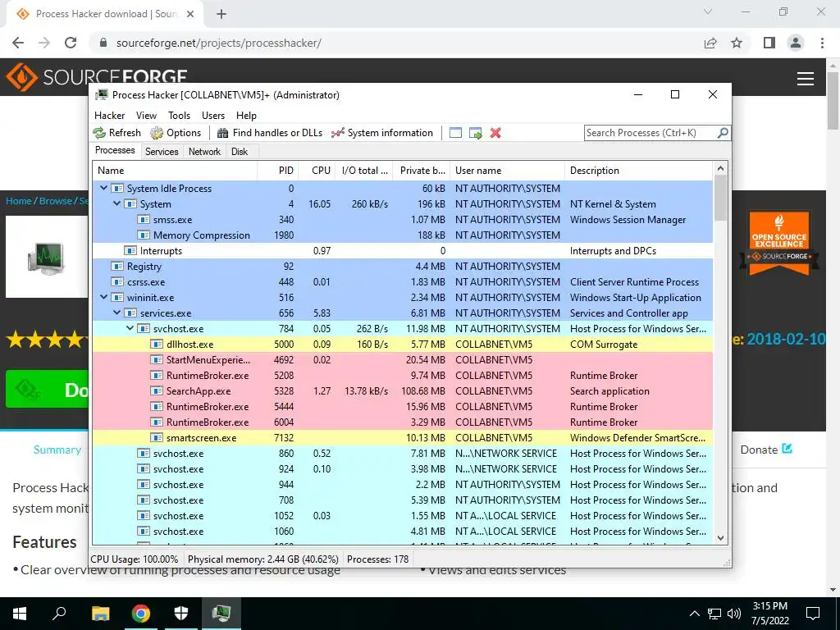Click Windows Start button
This screenshot has height=630, width=840.
point(20,613)
